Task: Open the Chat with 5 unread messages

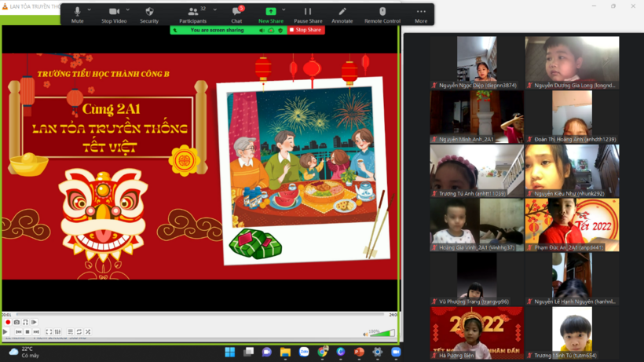Action: pyautogui.click(x=236, y=14)
